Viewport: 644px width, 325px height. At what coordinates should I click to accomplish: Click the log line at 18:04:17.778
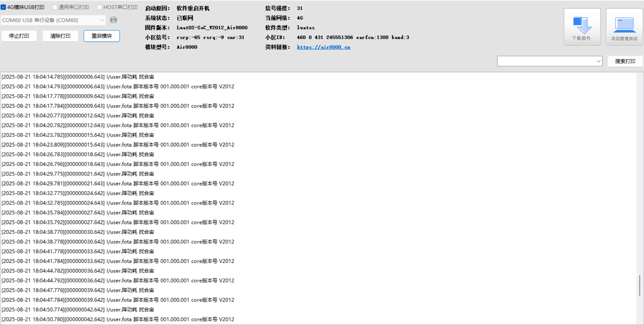coord(78,97)
